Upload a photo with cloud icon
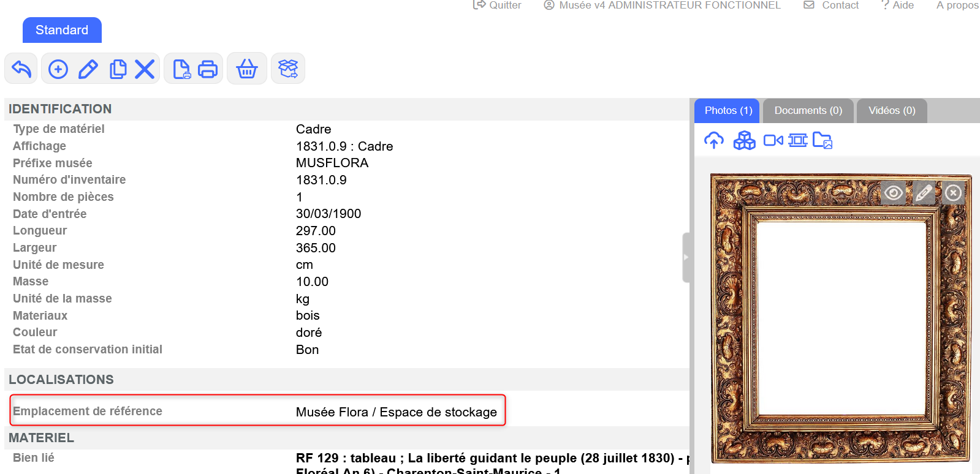 point(713,141)
